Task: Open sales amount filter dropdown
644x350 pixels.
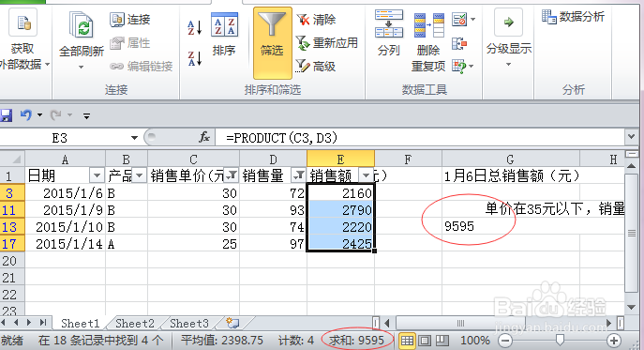Action: click(x=366, y=175)
